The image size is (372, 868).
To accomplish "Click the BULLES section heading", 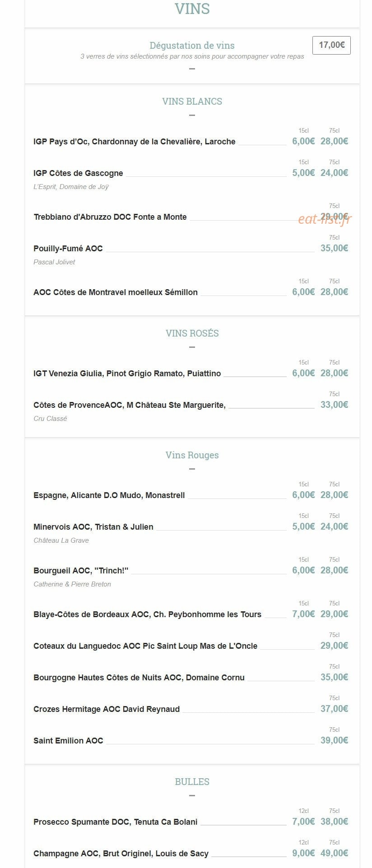I will [192, 782].
